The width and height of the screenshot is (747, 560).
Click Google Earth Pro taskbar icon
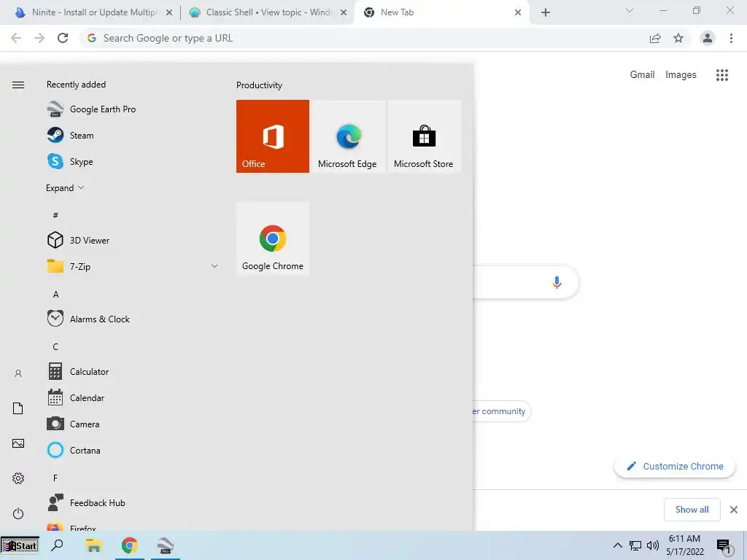click(166, 545)
